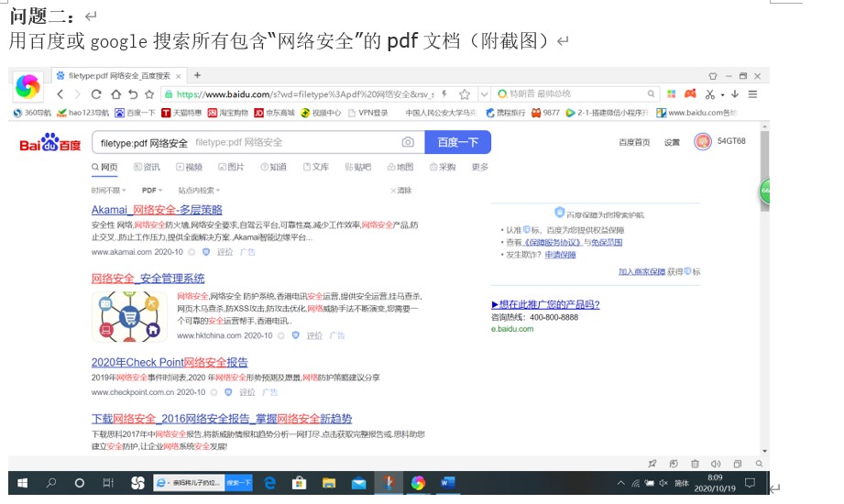Click the favorite star inside the address bar
Image resolution: width=844 pixels, height=504 pixels.
pyautogui.click(x=465, y=94)
